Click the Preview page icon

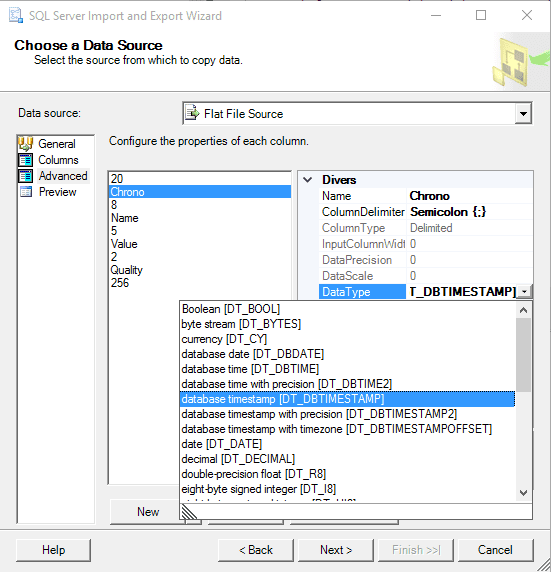click(x=26, y=192)
